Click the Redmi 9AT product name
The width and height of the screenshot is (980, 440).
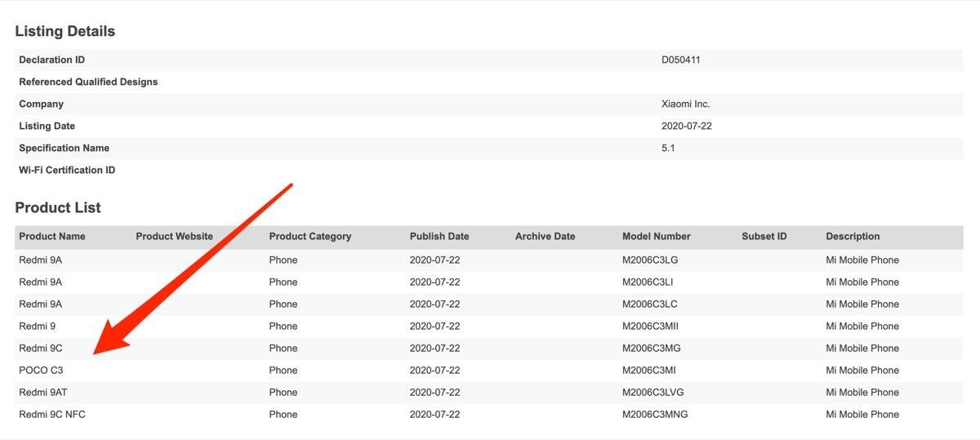(x=43, y=392)
